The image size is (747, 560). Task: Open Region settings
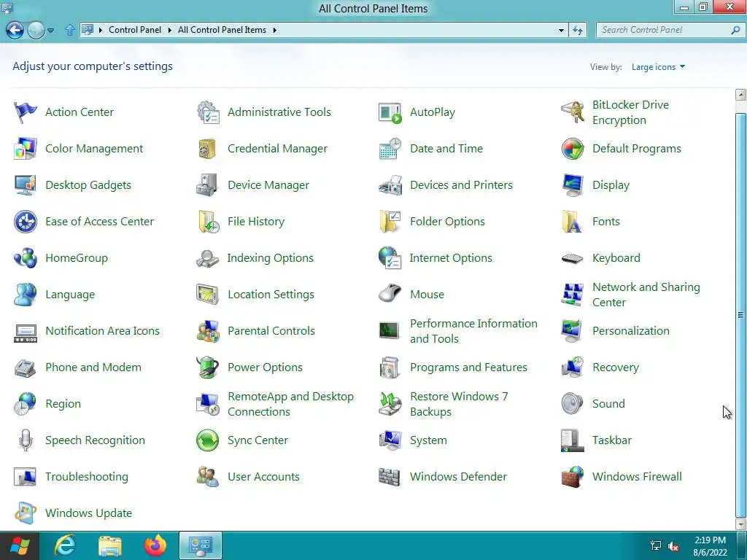63,404
